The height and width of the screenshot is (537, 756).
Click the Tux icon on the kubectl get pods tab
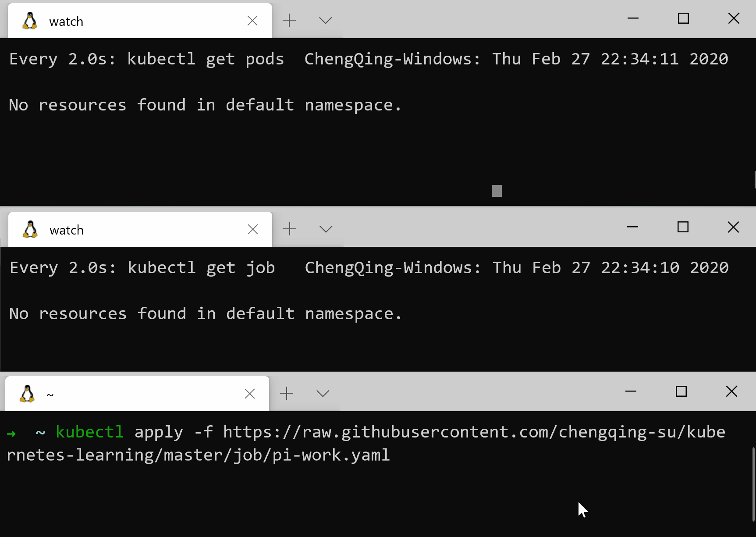click(x=30, y=21)
